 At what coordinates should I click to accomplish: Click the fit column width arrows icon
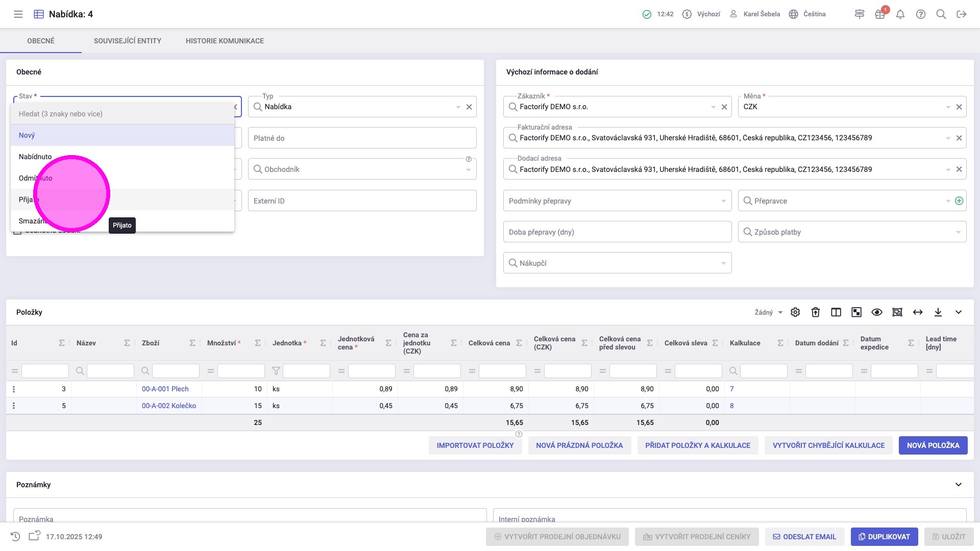tap(918, 312)
